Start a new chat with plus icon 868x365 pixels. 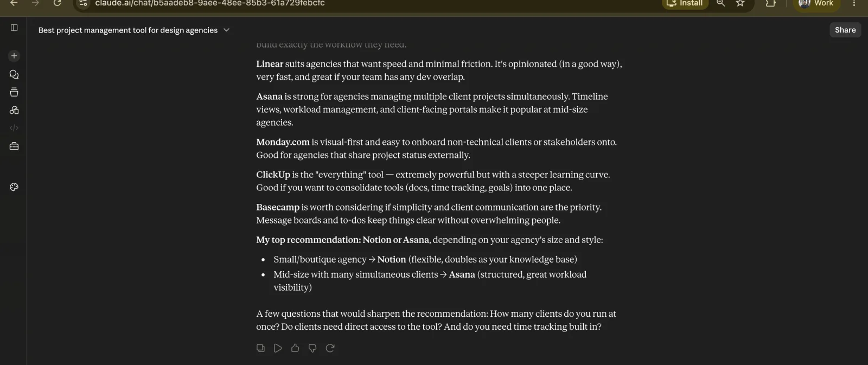(14, 56)
